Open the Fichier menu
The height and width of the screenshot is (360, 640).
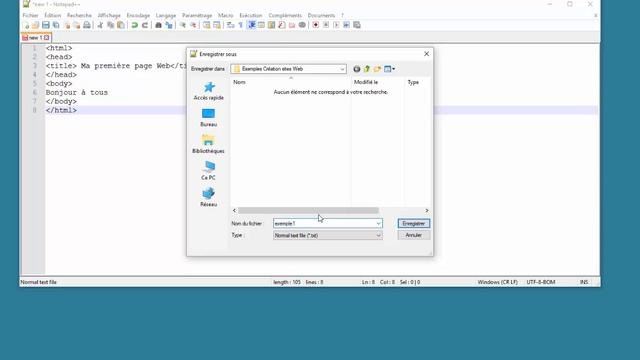coord(30,15)
